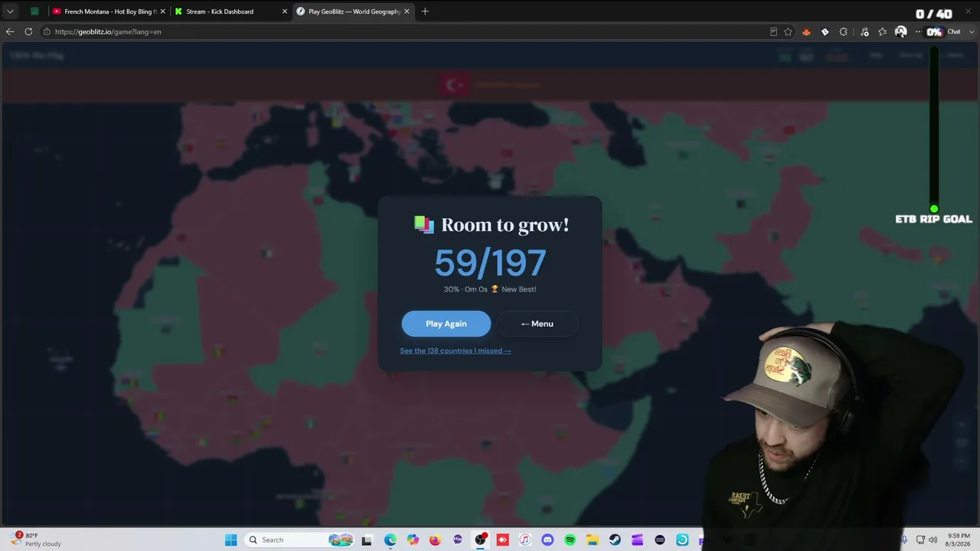The height and width of the screenshot is (551, 980).
Task: Open Apple Music from the taskbar
Action: (524, 540)
